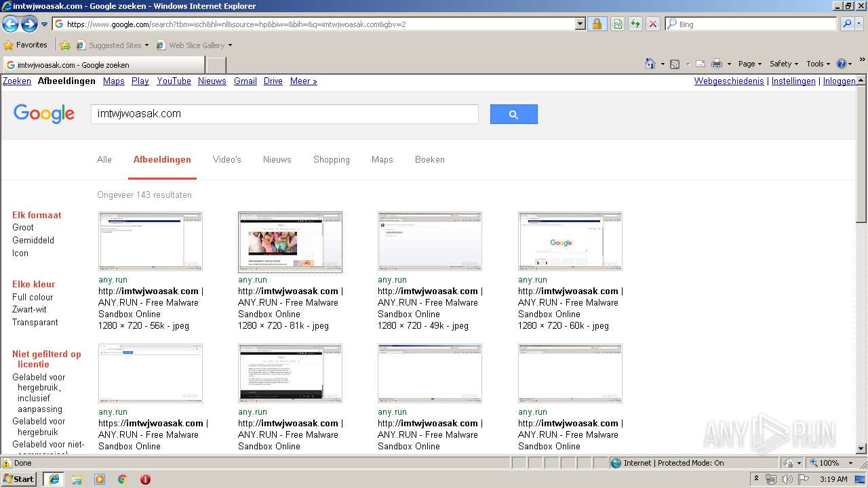Click the Help question mark icon
Image resolution: width=868 pixels, height=488 pixels.
[842, 64]
